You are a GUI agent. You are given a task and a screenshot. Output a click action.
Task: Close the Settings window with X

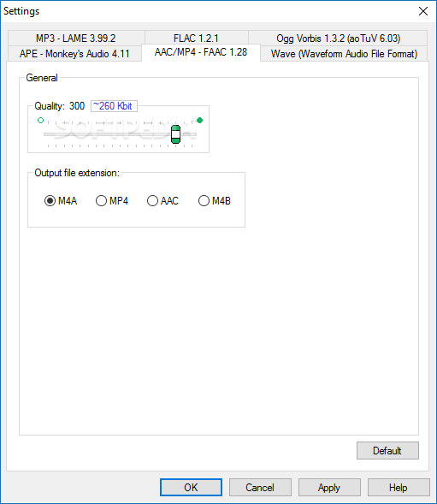(423, 11)
